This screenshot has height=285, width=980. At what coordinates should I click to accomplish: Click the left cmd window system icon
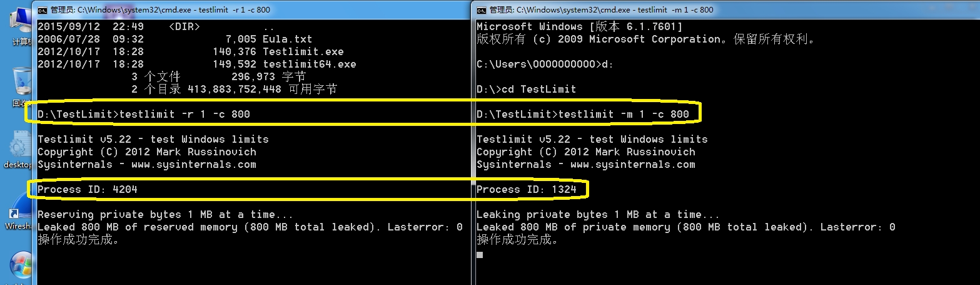click(x=42, y=9)
